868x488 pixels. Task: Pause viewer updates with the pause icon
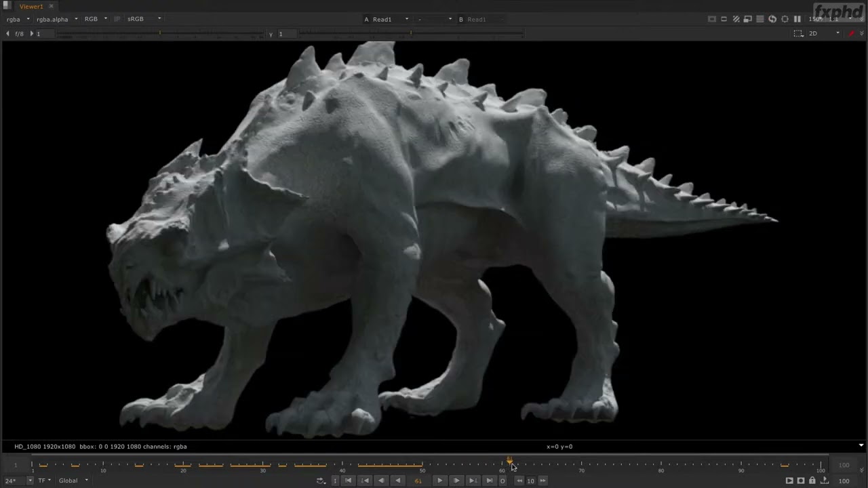[797, 19]
